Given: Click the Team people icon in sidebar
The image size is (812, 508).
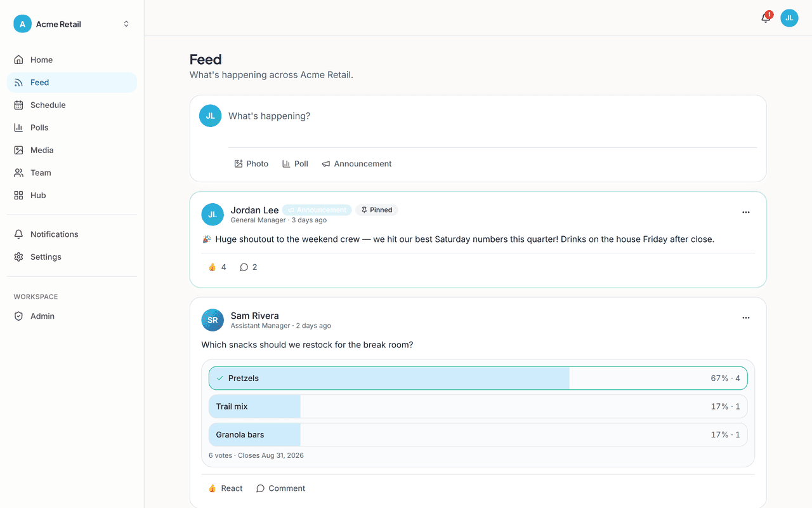Looking at the screenshot, I should pyautogui.click(x=18, y=173).
